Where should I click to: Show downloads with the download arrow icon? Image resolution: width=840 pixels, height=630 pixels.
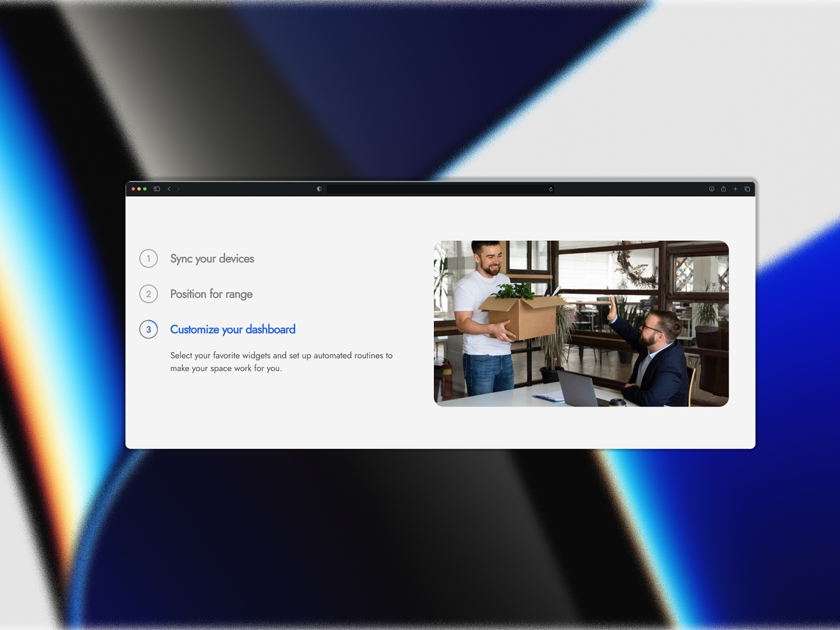pyautogui.click(x=711, y=189)
